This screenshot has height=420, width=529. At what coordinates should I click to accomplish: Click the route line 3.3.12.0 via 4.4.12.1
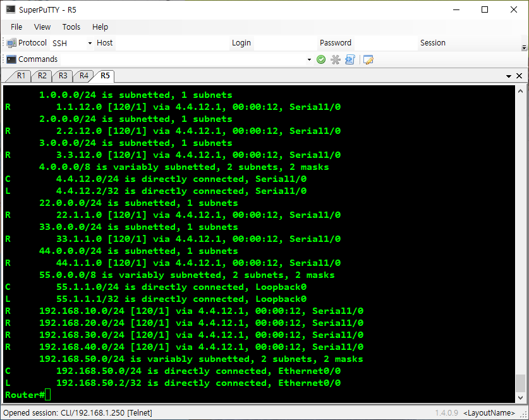click(x=173, y=155)
